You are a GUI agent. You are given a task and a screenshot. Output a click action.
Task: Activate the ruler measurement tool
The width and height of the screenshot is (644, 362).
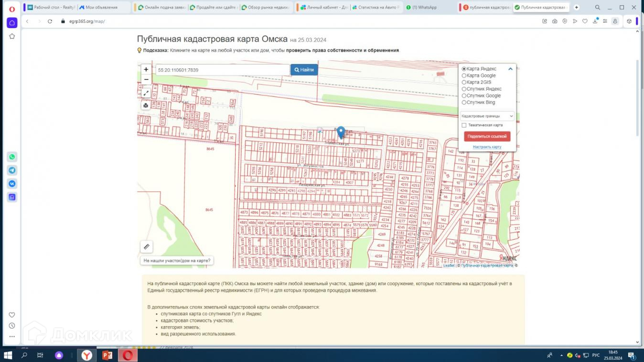point(147,247)
